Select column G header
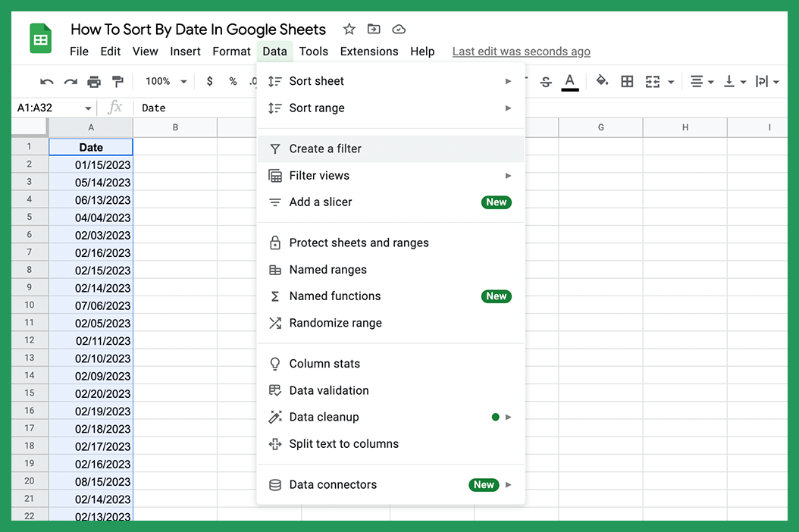Image resolution: width=799 pixels, height=532 pixels. (x=601, y=127)
